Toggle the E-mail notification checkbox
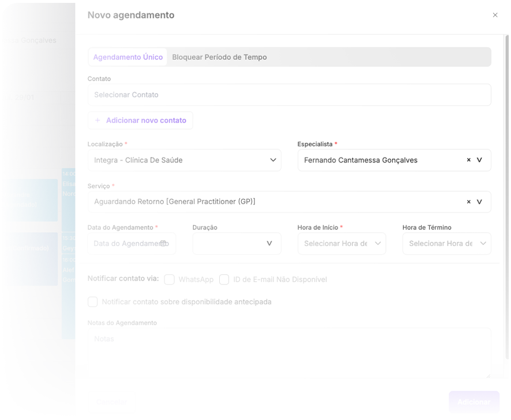This screenshot has height=420, width=511. click(224, 279)
